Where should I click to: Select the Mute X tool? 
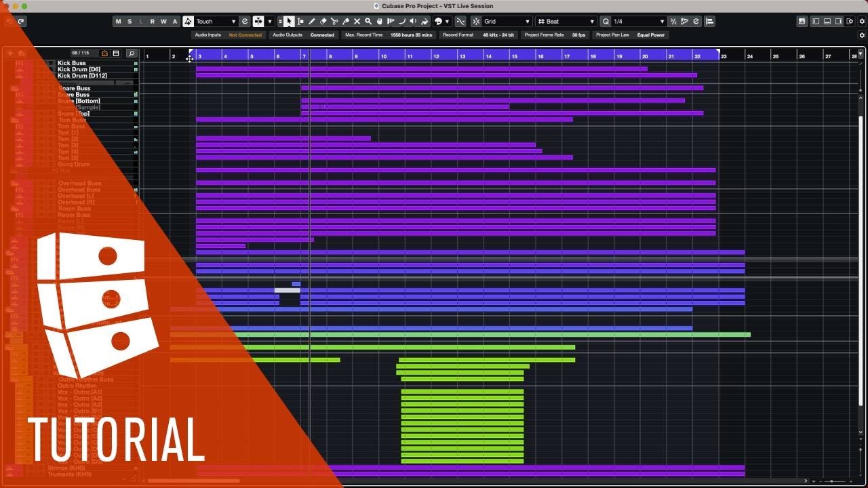(357, 22)
